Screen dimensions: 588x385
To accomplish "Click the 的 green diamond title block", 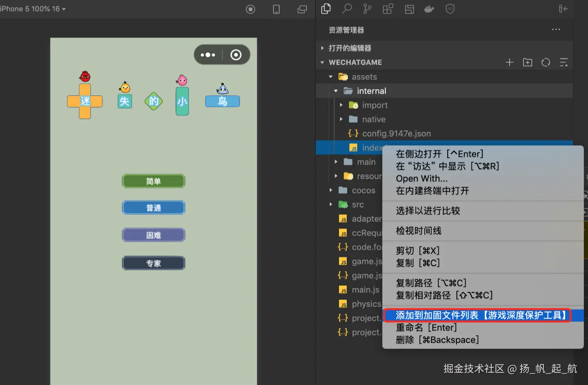I will click(x=154, y=101).
